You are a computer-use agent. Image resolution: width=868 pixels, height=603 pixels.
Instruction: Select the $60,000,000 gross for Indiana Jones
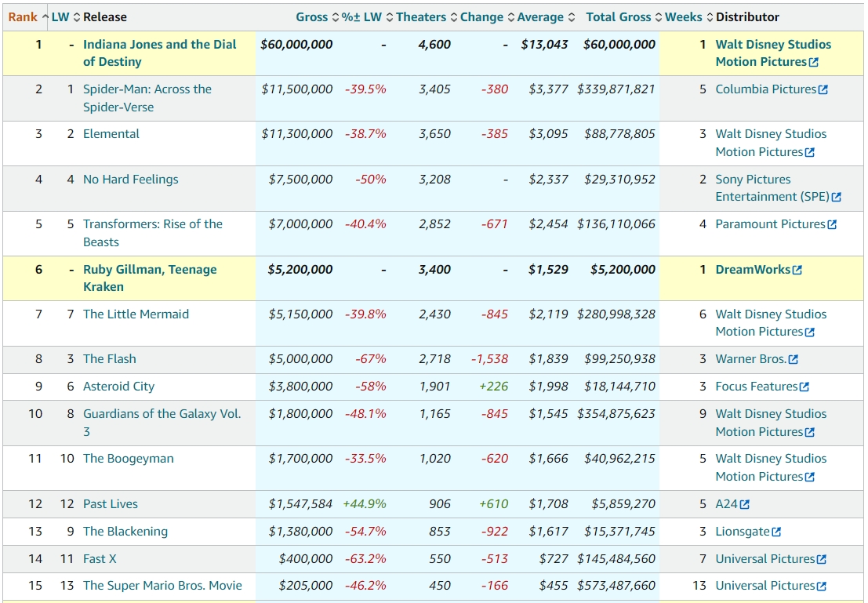(296, 45)
